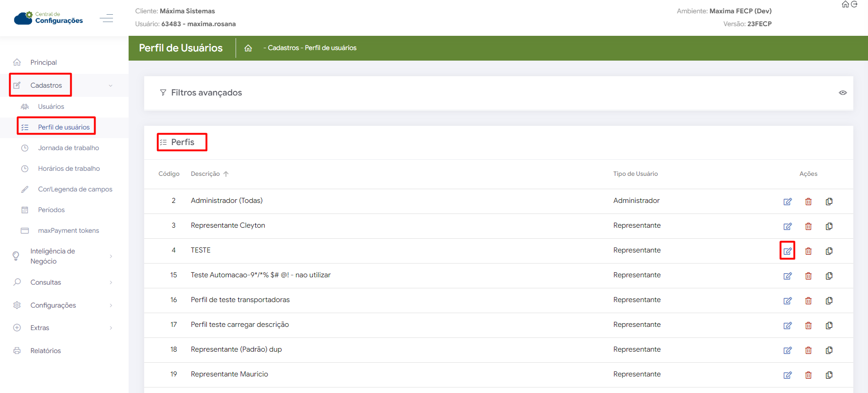Show advanced filters with eye icon
Screen dimensions: 868x393
tap(843, 93)
